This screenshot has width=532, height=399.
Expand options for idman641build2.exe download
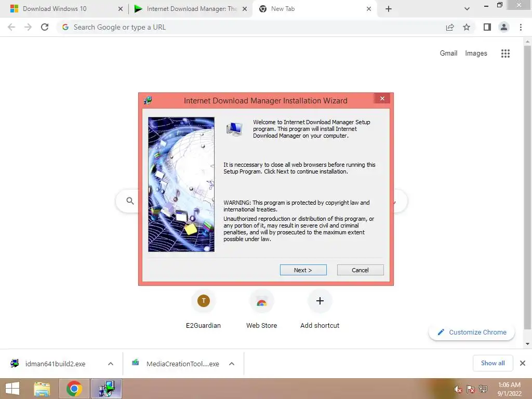[x=111, y=364]
